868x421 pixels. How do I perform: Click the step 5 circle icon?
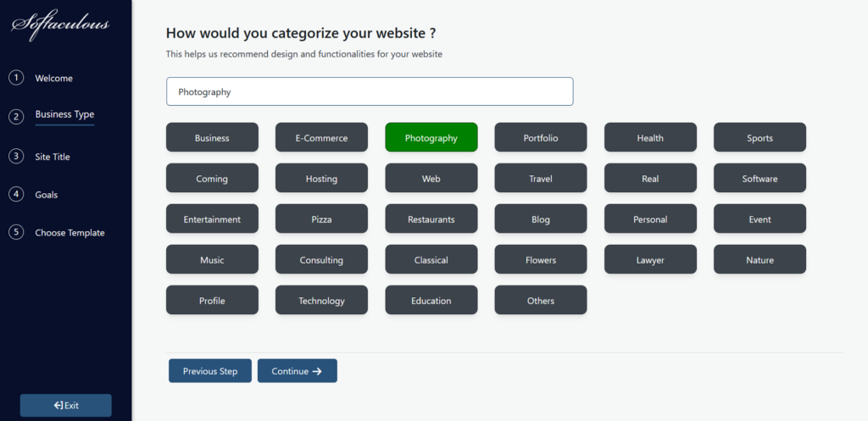point(16,232)
